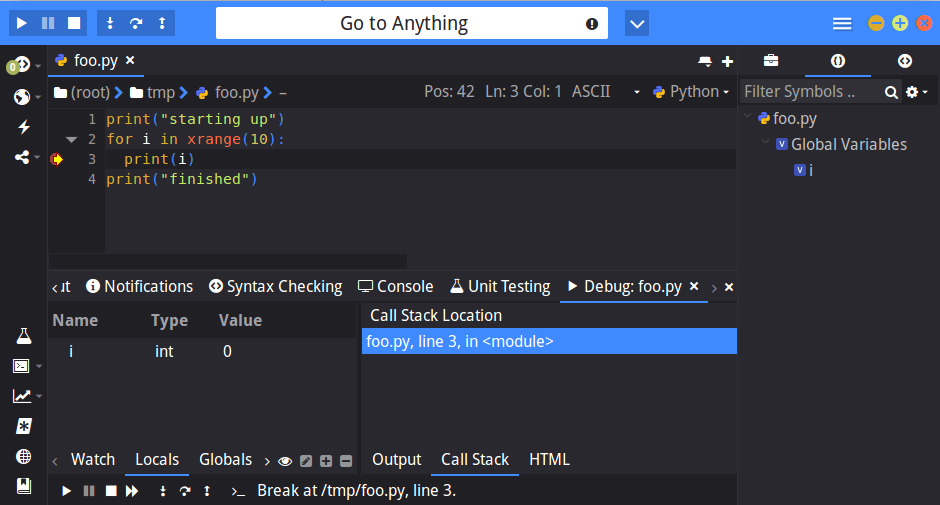This screenshot has height=505, width=940.
Task: Open the hamburger main menu
Action: tap(842, 23)
